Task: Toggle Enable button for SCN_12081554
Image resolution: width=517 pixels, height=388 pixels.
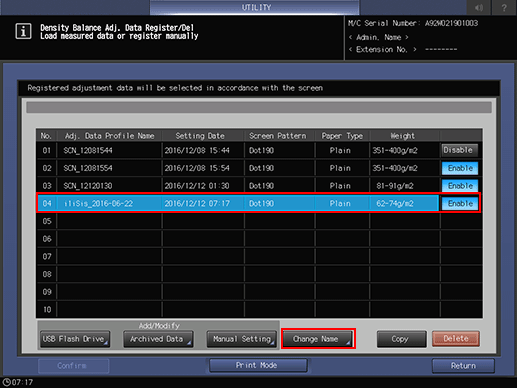Action: point(460,168)
